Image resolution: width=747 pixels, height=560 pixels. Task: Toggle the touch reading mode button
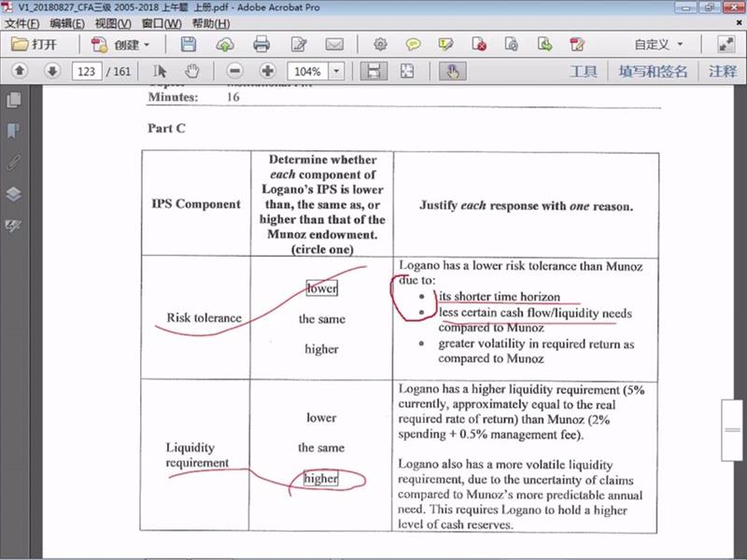point(453,72)
